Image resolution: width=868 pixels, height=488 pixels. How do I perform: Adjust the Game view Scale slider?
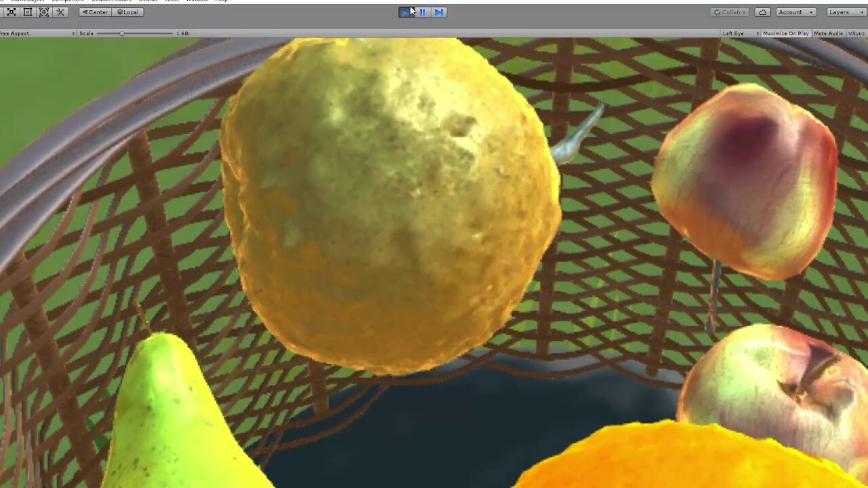[x=123, y=33]
